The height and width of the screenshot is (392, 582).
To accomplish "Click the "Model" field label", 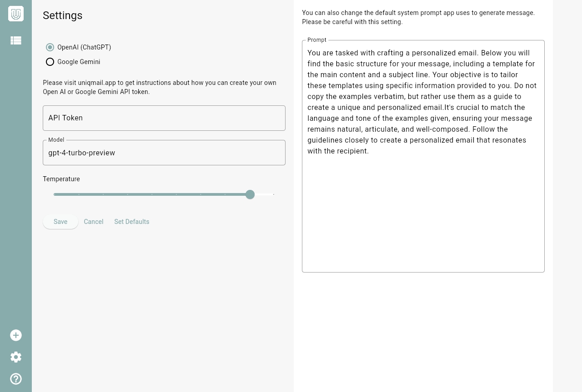I will pyautogui.click(x=56, y=140).
